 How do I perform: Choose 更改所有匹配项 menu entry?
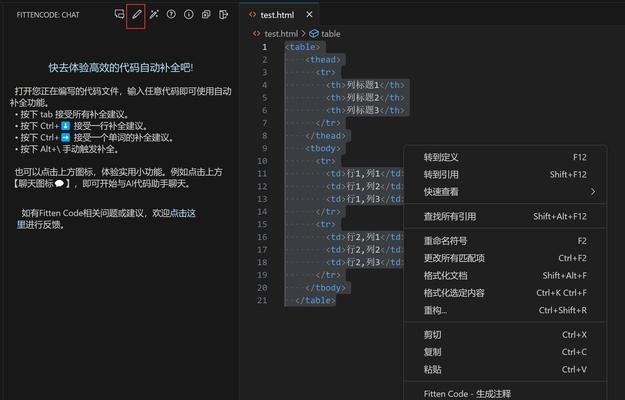coord(505,258)
